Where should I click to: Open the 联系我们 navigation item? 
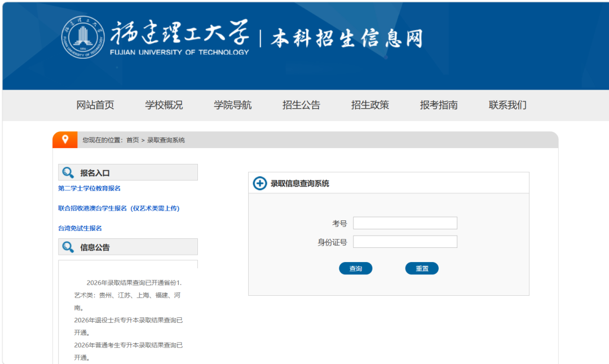(x=507, y=105)
